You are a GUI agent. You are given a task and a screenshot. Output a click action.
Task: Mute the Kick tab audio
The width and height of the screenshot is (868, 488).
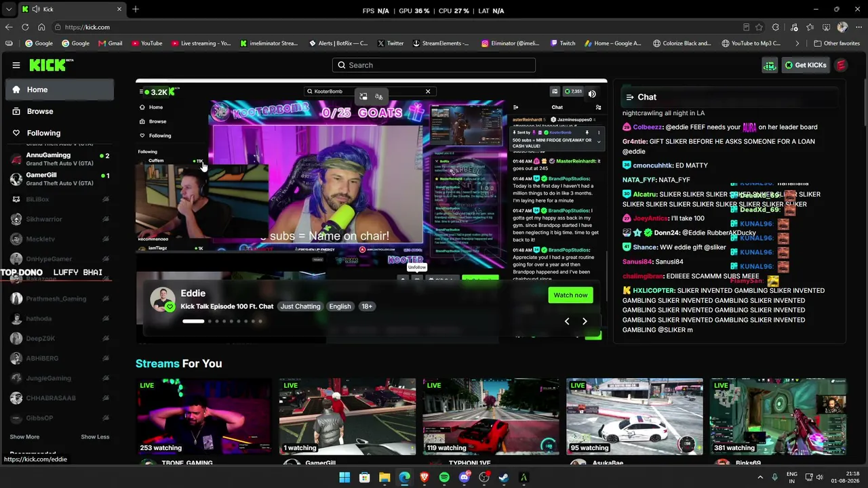pos(35,9)
